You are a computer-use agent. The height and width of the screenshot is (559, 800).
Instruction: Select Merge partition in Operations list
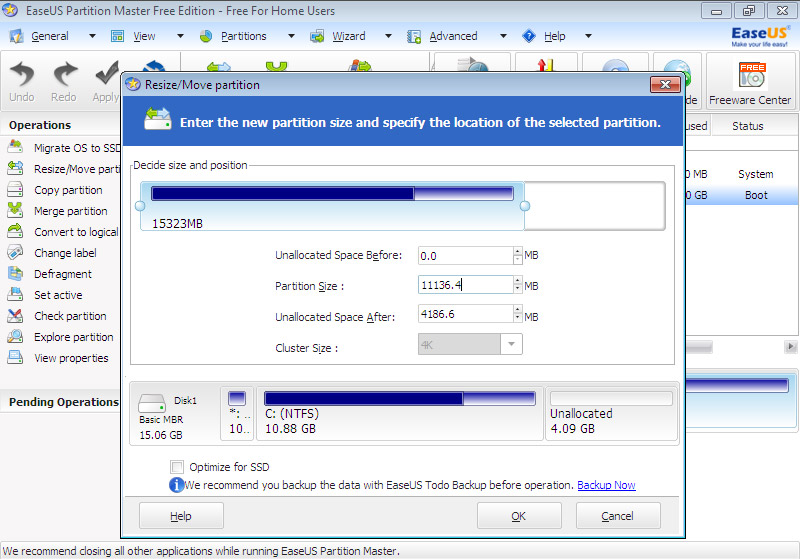click(70, 211)
